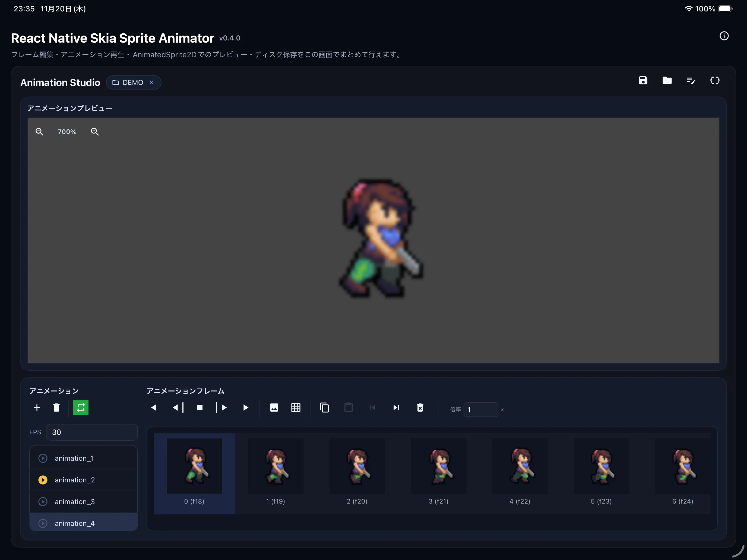Click the image picker icon in the frame toolbar
Viewport: 747px width, 560px height.
[x=274, y=408]
